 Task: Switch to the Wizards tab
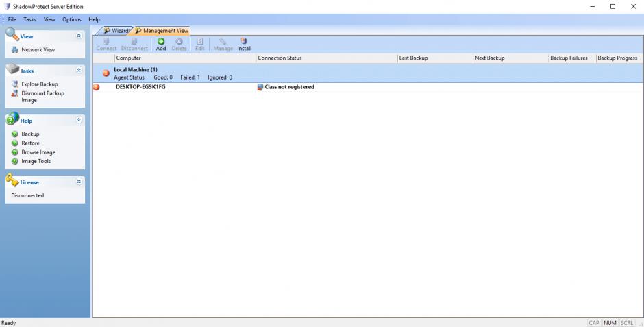coord(116,31)
